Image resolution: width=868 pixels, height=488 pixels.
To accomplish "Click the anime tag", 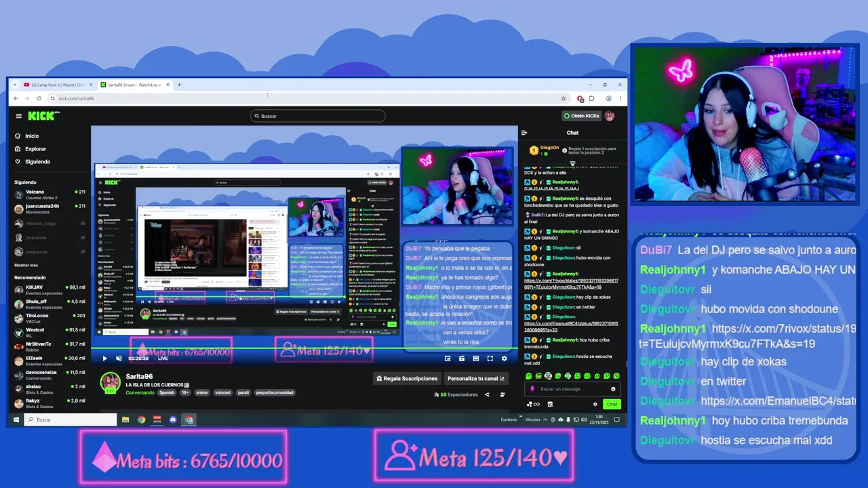I will pyautogui.click(x=202, y=392).
